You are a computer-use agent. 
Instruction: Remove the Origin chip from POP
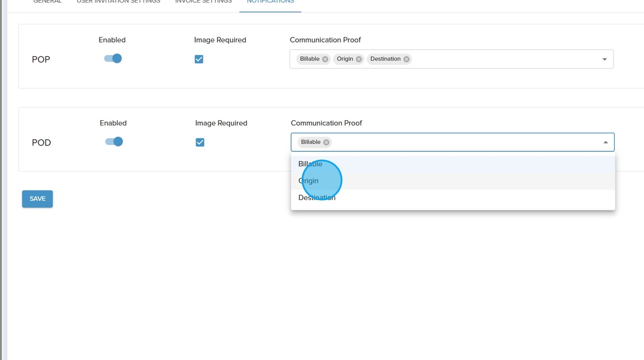pyautogui.click(x=359, y=59)
